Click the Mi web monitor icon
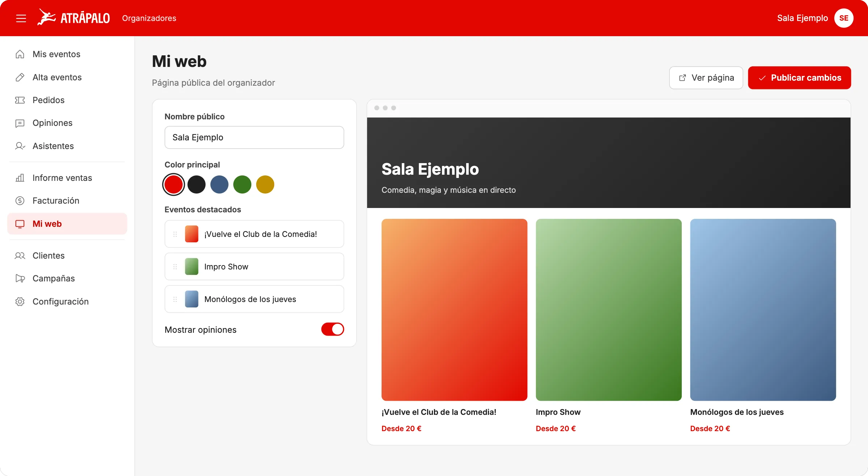Image resolution: width=868 pixels, height=476 pixels. pyautogui.click(x=20, y=224)
